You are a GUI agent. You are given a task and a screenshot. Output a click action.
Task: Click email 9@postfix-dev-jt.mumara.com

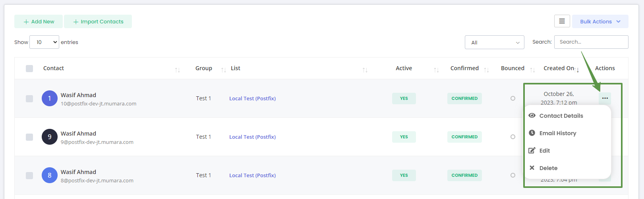(x=97, y=142)
